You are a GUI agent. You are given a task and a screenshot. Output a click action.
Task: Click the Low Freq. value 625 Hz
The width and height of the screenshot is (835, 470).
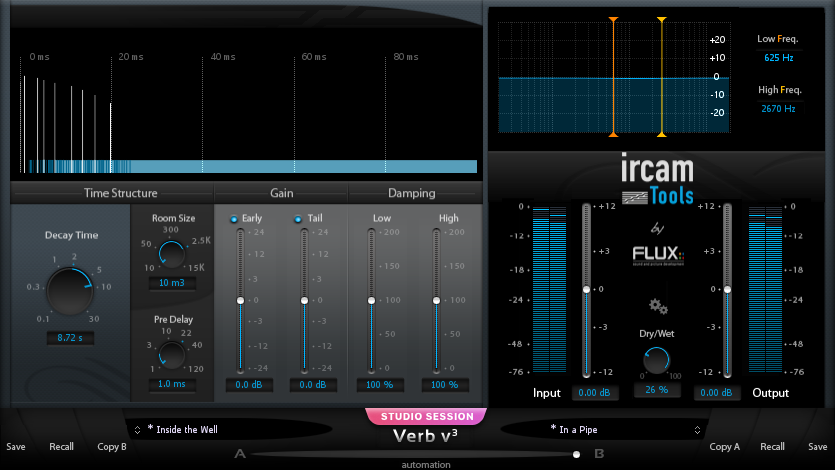pyautogui.click(x=779, y=57)
